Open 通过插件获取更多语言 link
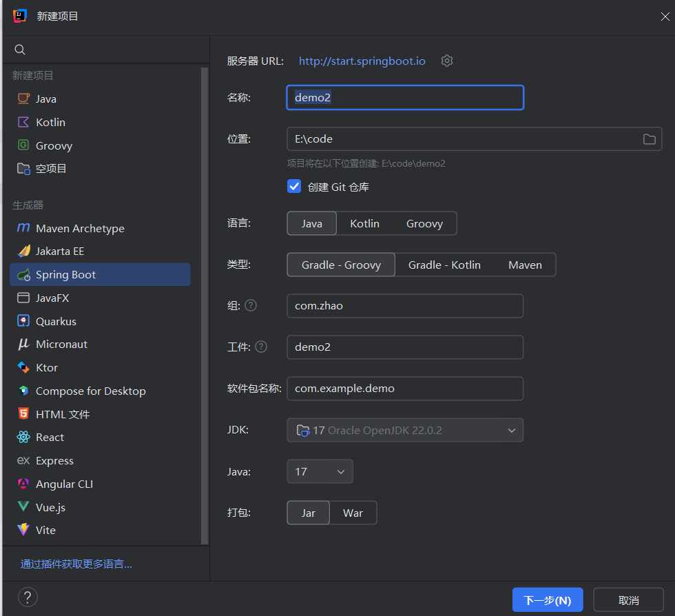 (x=76, y=564)
